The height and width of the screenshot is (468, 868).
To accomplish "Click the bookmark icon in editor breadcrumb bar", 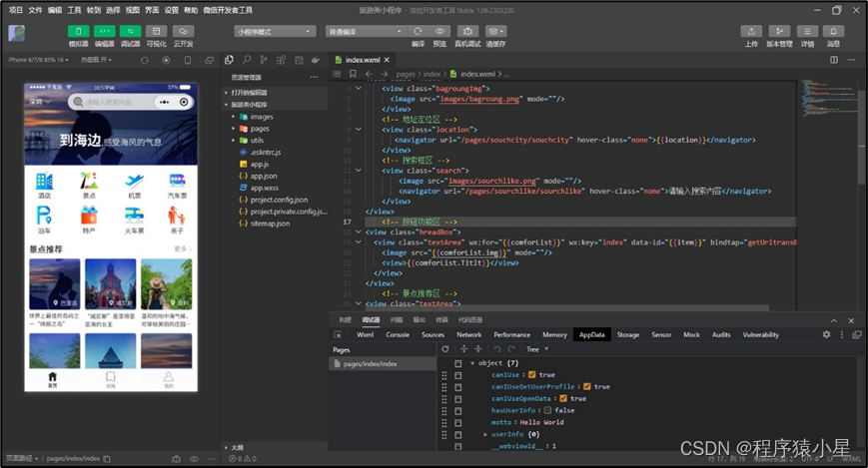I will point(353,74).
